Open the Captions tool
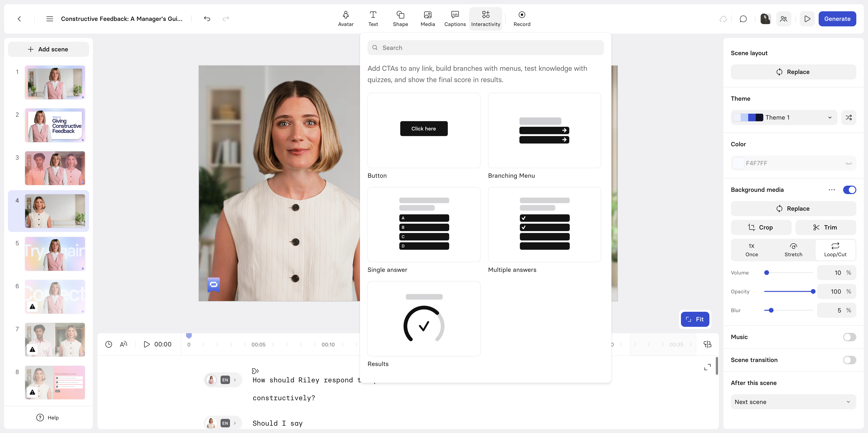868x433 pixels. [455, 18]
